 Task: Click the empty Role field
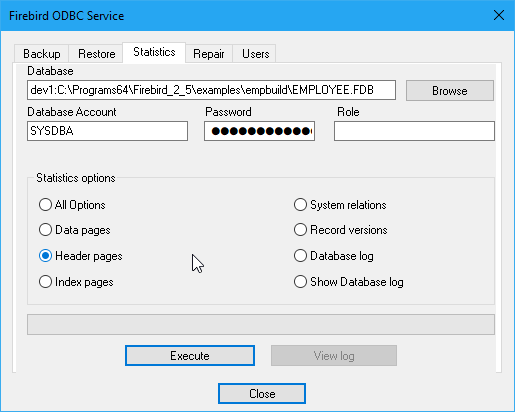[x=414, y=131]
